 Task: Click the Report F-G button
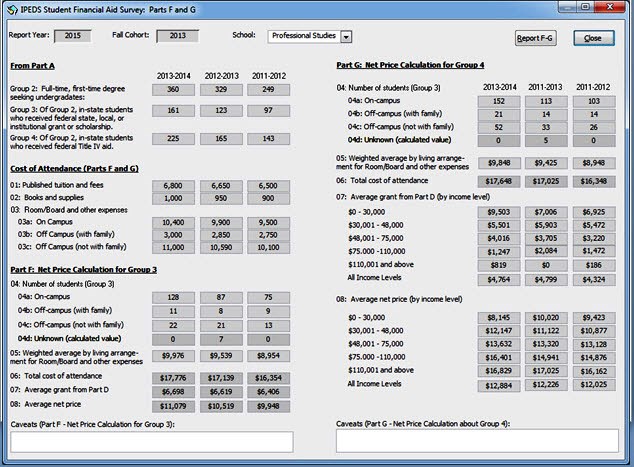pos(535,38)
